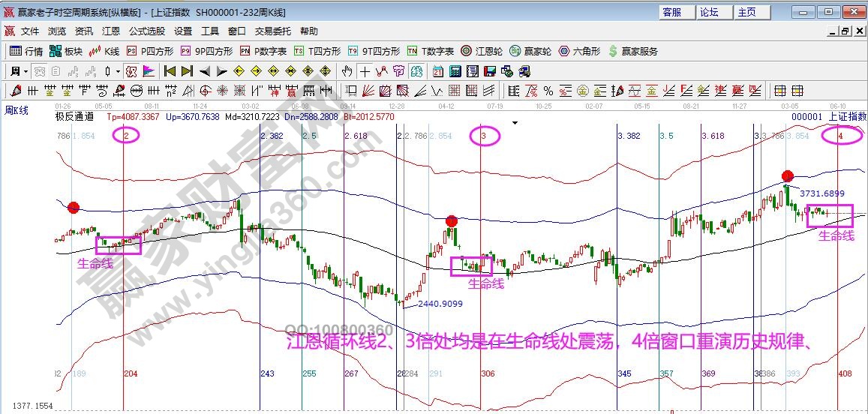The image size is (868, 414).
Task: Click the floppy disk save icon
Action: tap(489, 71)
